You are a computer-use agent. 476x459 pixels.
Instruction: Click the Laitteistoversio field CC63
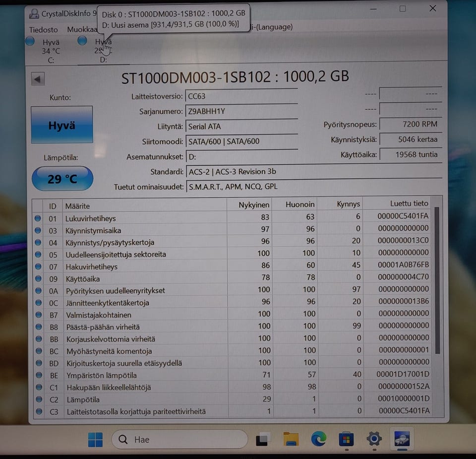(x=241, y=96)
